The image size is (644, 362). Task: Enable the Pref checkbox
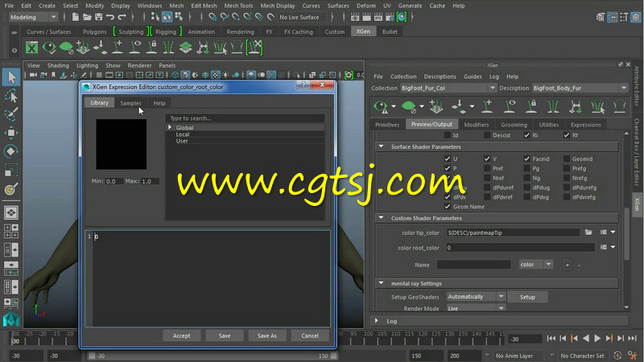pos(487,168)
